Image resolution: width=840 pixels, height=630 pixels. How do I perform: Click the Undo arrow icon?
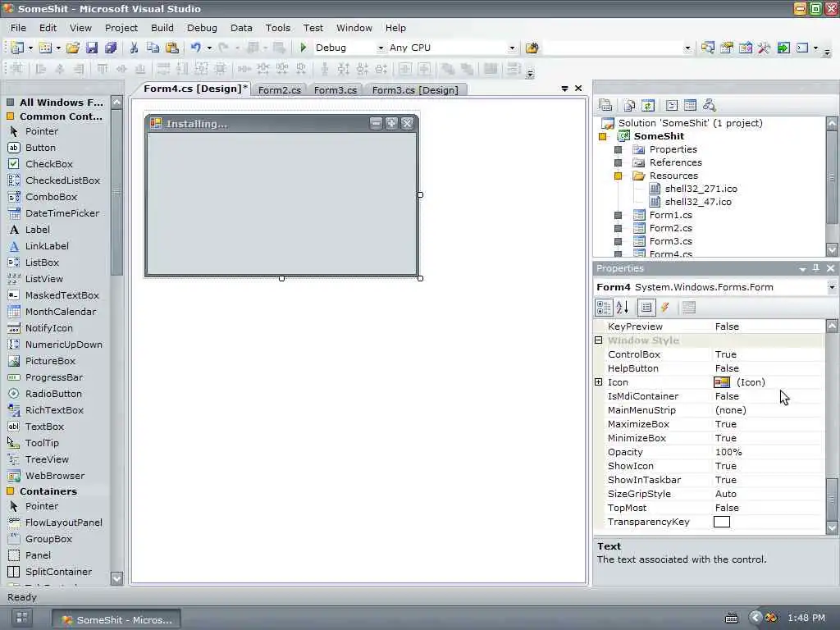click(x=196, y=48)
